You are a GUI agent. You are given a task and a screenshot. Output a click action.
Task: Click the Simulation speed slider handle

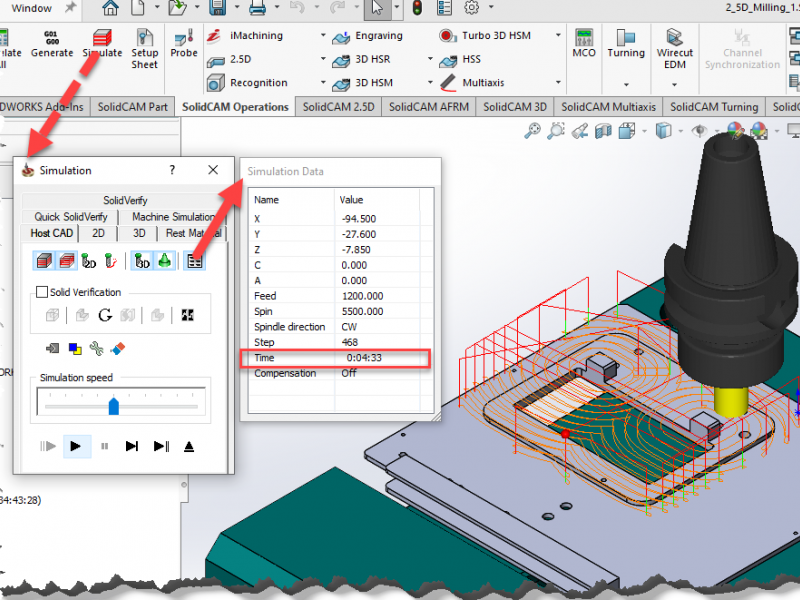(113, 405)
